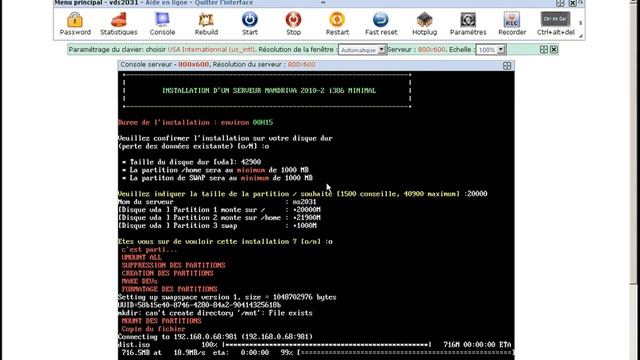Image resolution: width=640 pixels, height=360 pixels.
Task: Click the 'dist.iso' download line
Action: (x=314, y=345)
